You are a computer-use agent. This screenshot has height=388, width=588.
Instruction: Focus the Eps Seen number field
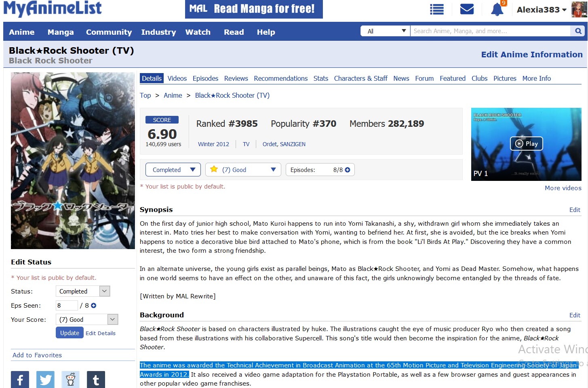67,306
